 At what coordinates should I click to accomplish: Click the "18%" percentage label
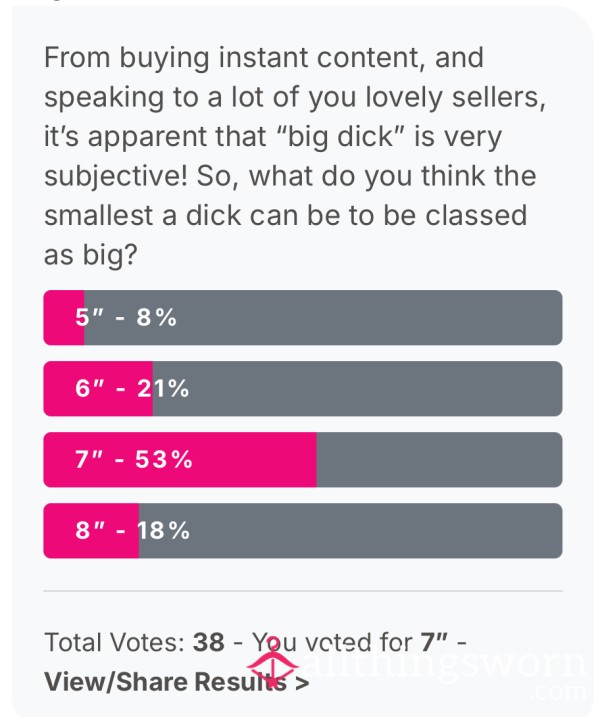point(163,530)
